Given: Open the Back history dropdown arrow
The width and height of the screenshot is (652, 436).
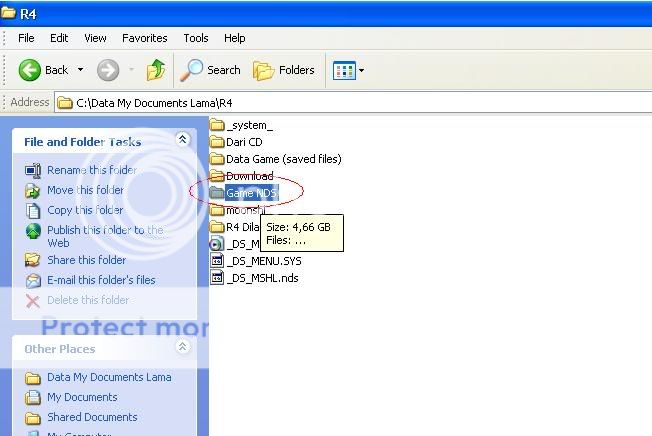Looking at the screenshot, I should click(x=80, y=70).
